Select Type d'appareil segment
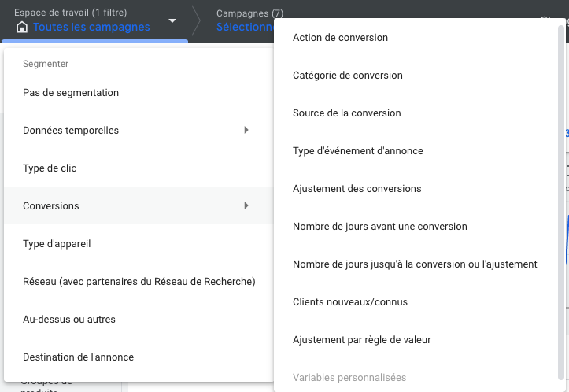The image size is (569, 392). 57,244
